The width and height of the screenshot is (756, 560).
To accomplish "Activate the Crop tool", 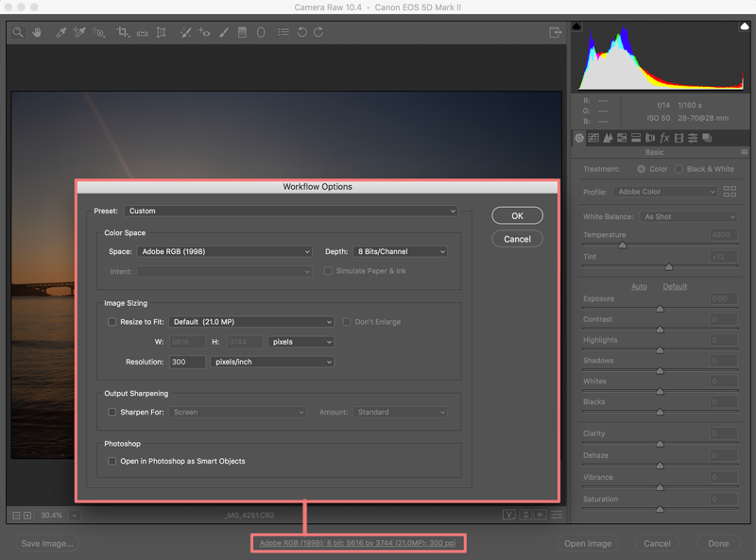I will pos(123,32).
